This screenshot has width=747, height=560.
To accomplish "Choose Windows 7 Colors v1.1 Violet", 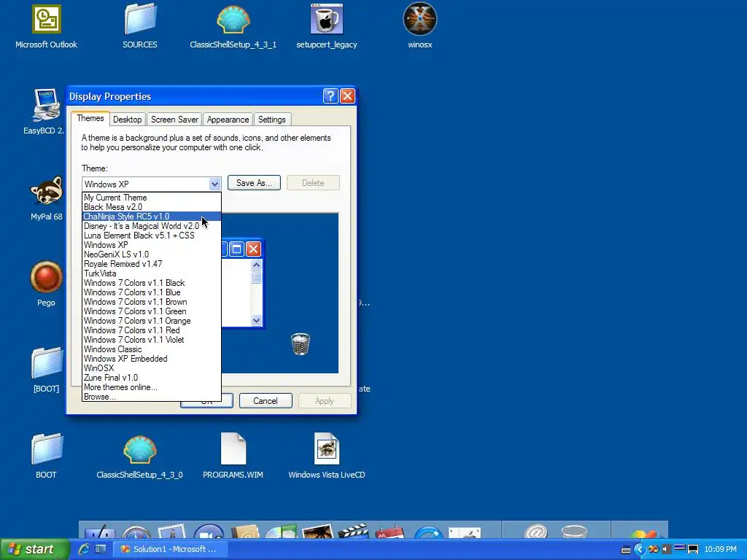I will pos(152,340).
